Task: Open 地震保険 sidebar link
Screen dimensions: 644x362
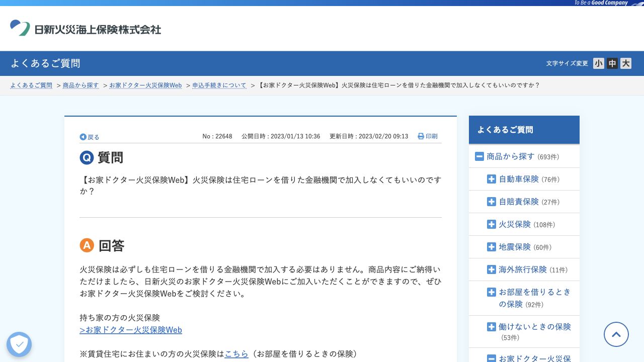Action: (515, 247)
